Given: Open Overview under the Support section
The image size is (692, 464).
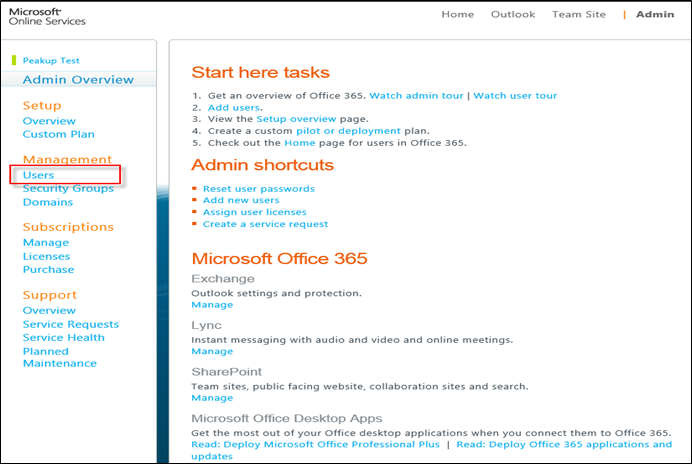Looking at the screenshot, I should pyautogui.click(x=49, y=310).
